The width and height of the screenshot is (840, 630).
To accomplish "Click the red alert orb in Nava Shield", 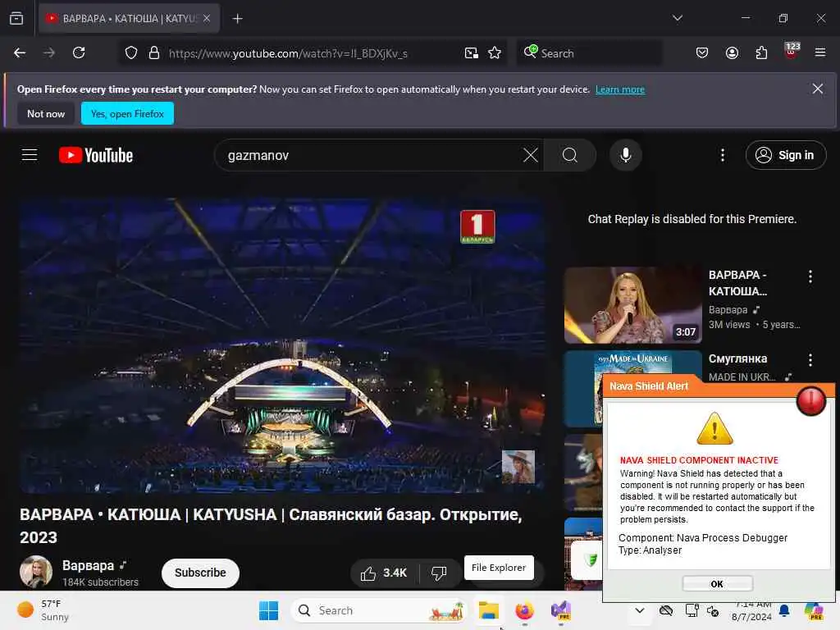I will pyautogui.click(x=811, y=400).
